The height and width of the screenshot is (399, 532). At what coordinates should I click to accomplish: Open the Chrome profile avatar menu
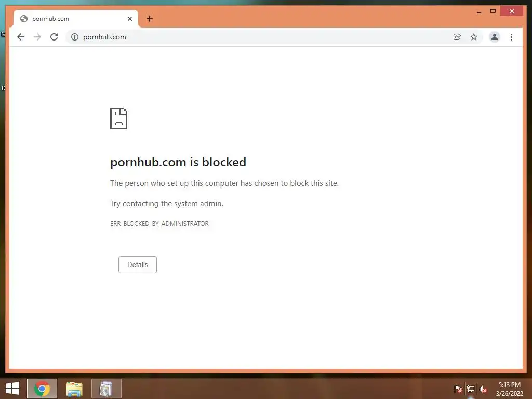click(x=495, y=37)
